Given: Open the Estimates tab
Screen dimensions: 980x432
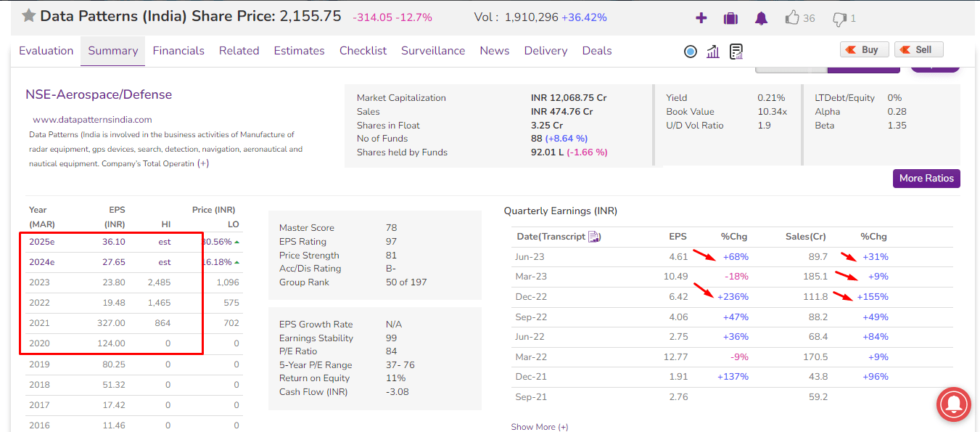Looking at the screenshot, I should click(300, 51).
